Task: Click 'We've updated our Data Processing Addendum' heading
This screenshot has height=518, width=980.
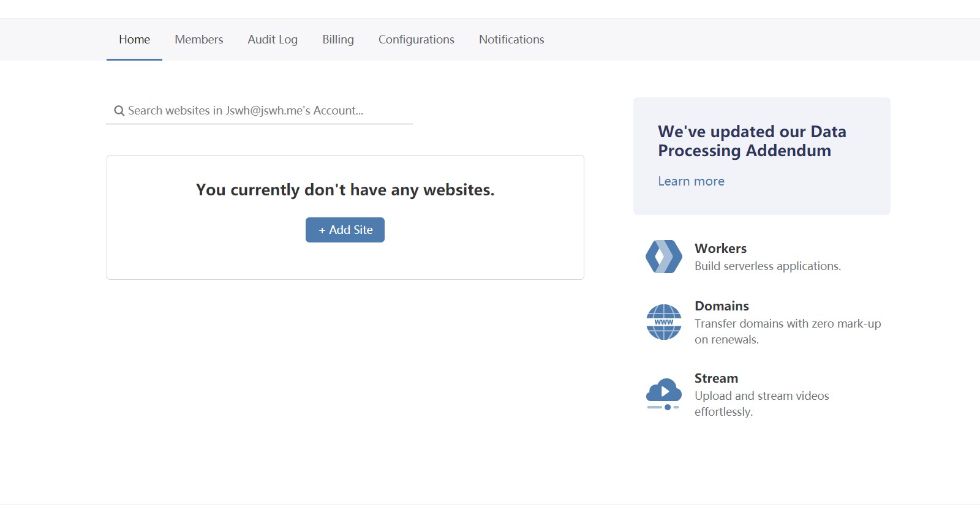Action: tap(752, 141)
